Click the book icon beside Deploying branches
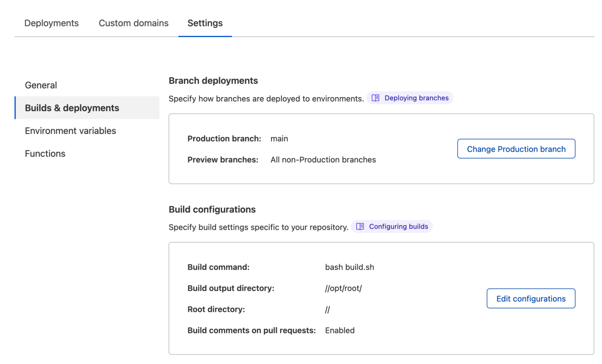602x364 pixels. click(376, 98)
